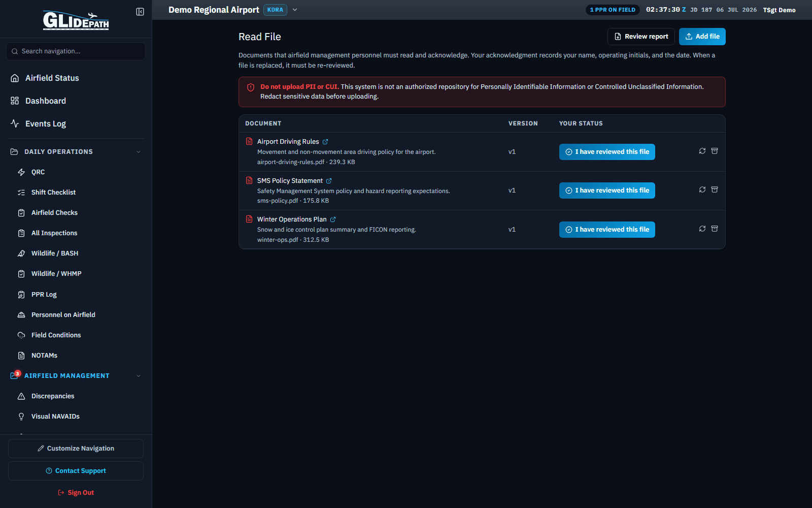Click Customize Navigation button

coord(76,449)
